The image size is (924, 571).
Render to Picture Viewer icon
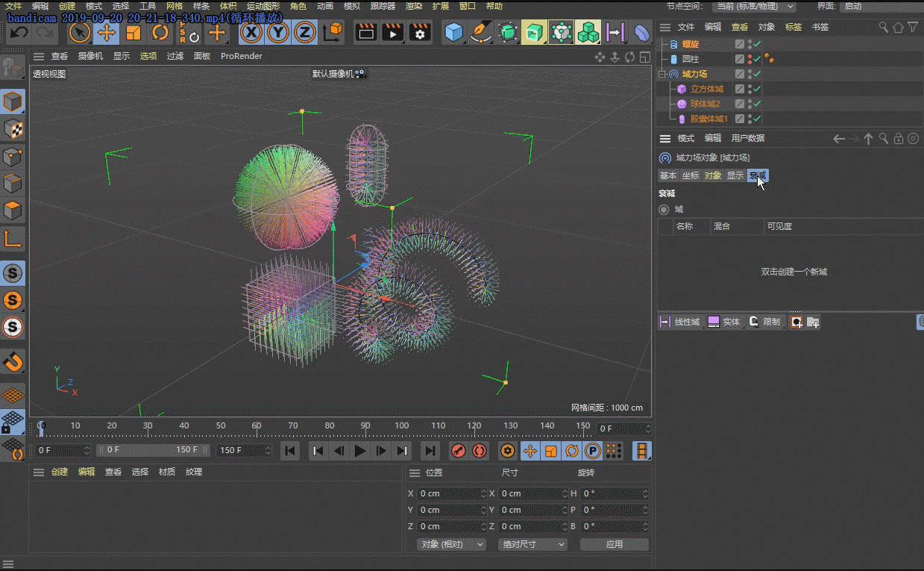(393, 33)
